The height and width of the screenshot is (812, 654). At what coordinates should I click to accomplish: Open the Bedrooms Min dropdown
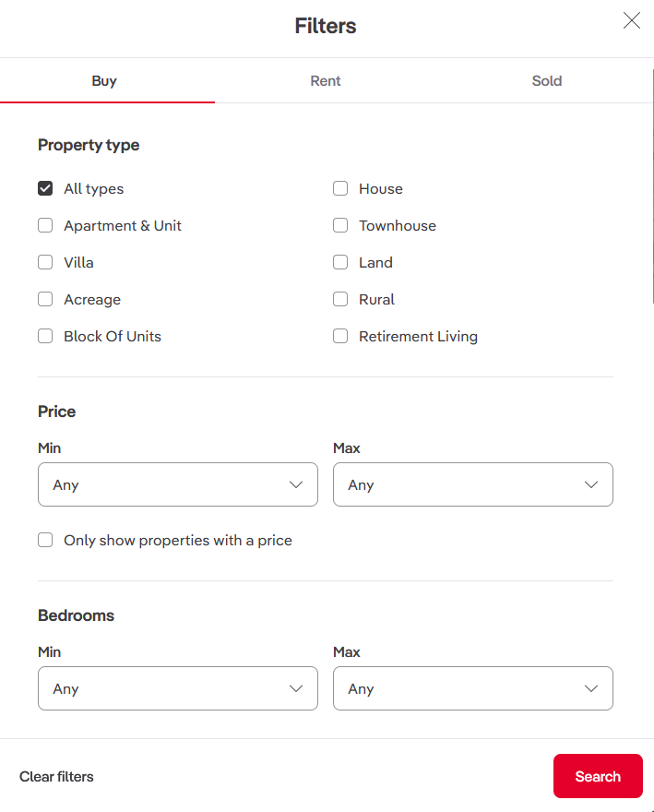[178, 688]
